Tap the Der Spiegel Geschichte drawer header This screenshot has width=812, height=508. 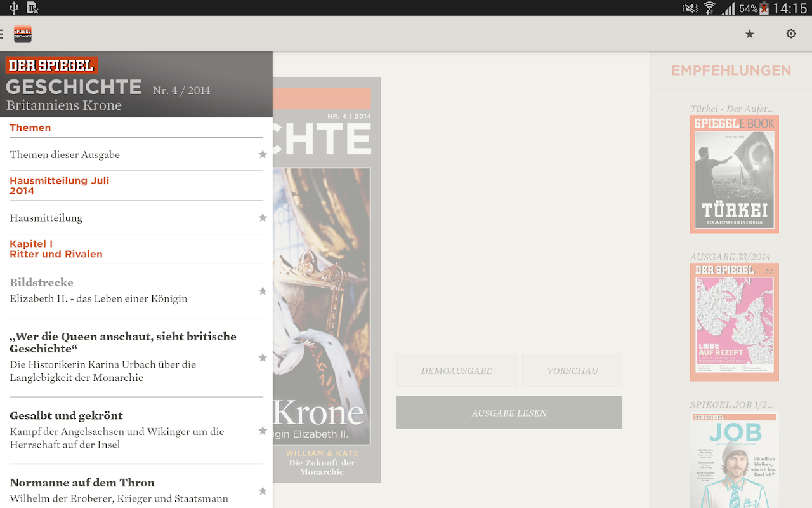click(136, 84)
